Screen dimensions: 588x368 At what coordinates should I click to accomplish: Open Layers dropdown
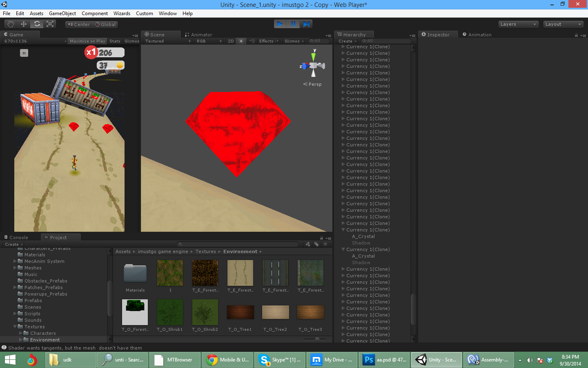tap(518, 24)
